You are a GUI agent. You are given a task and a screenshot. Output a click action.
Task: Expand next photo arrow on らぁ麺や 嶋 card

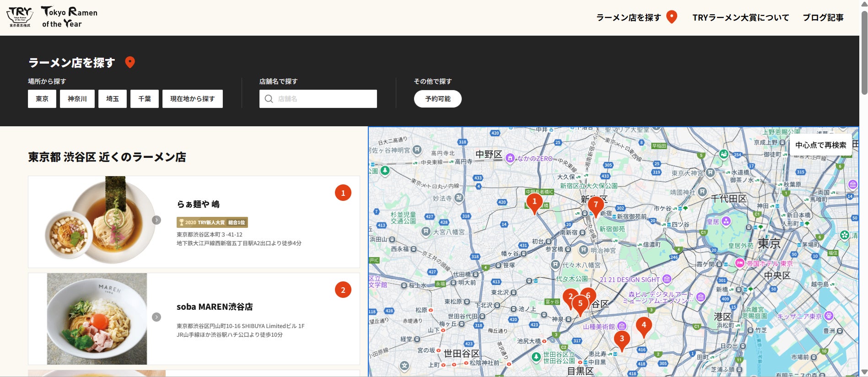156,220
